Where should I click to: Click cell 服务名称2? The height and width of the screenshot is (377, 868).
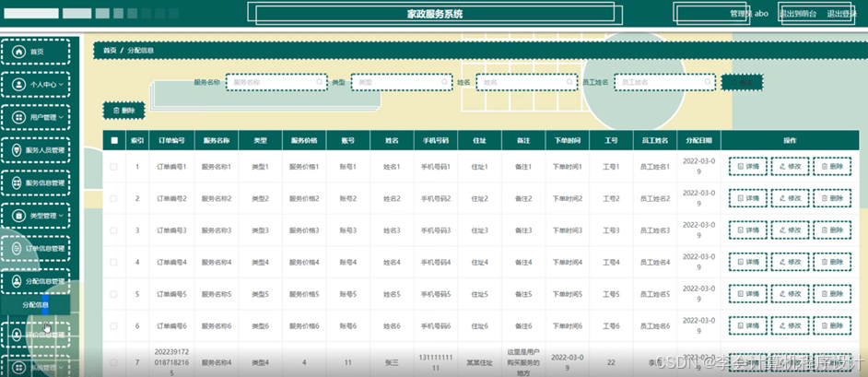[x=216, y=198]
